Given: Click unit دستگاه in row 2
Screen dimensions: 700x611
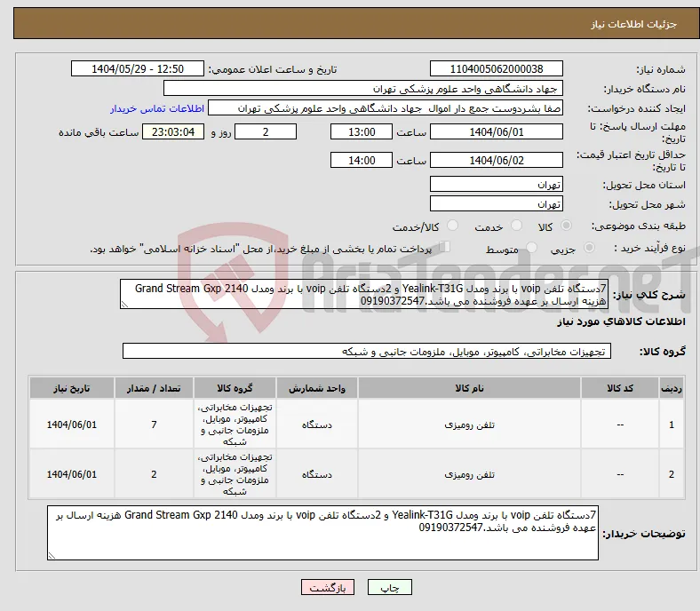Looking at the screenshot, I should [x=317, y=474].
